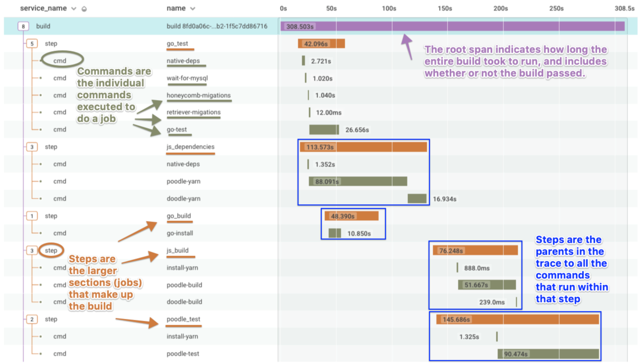Click the build 8fd0a06c span name

217,26
